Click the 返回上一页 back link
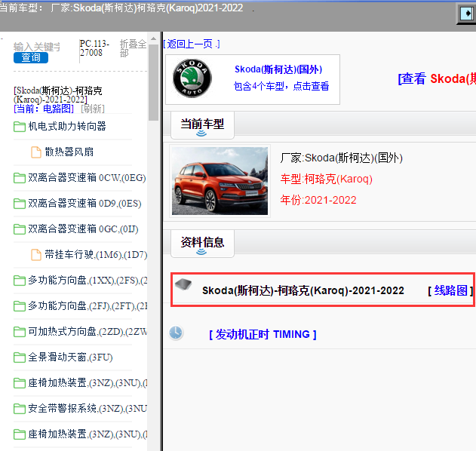This screenshot has width=476, height=451. (x=192, y=44)
